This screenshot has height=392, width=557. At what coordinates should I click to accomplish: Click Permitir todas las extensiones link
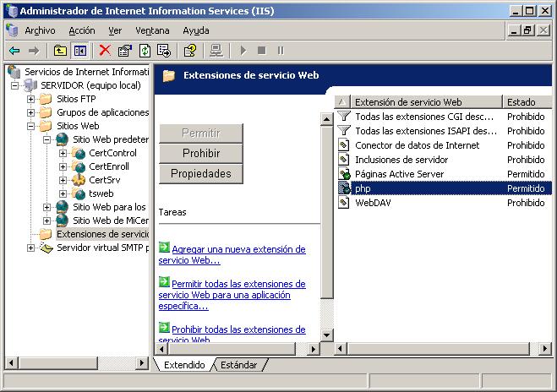232,295
